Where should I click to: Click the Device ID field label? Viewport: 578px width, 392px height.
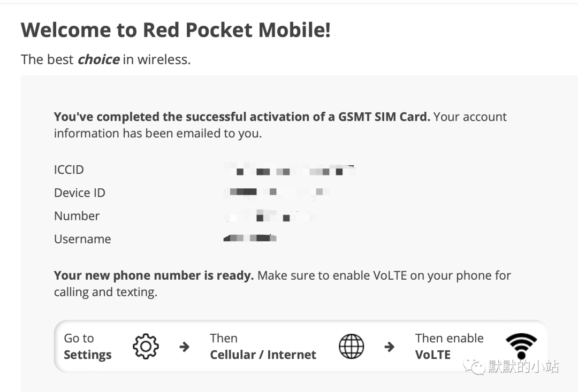tap(80, 193)
